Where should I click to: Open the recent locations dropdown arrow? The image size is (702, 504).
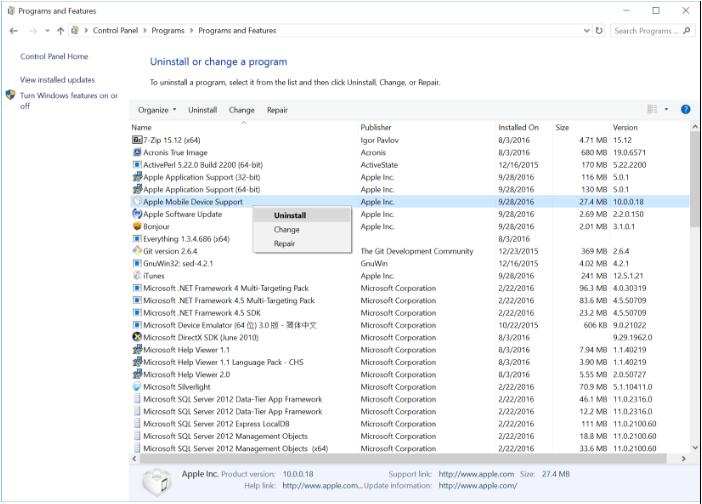(47, 30)
